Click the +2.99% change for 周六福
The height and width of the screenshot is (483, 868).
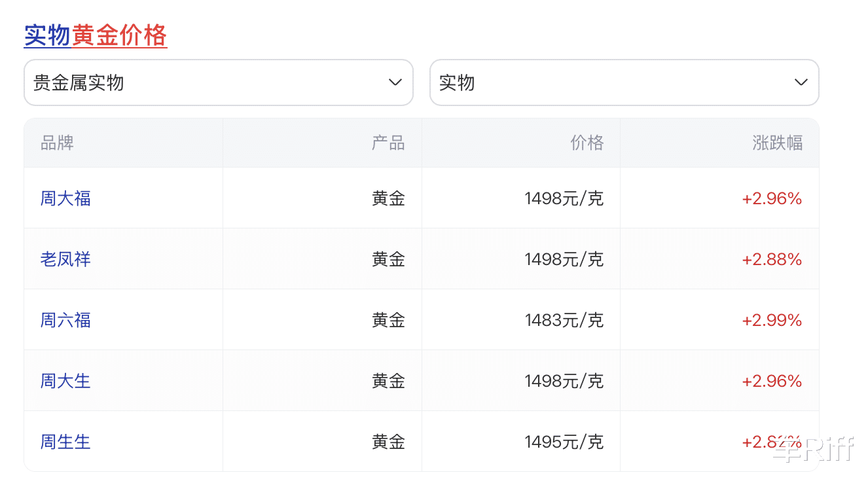click(x=772, y=320)
